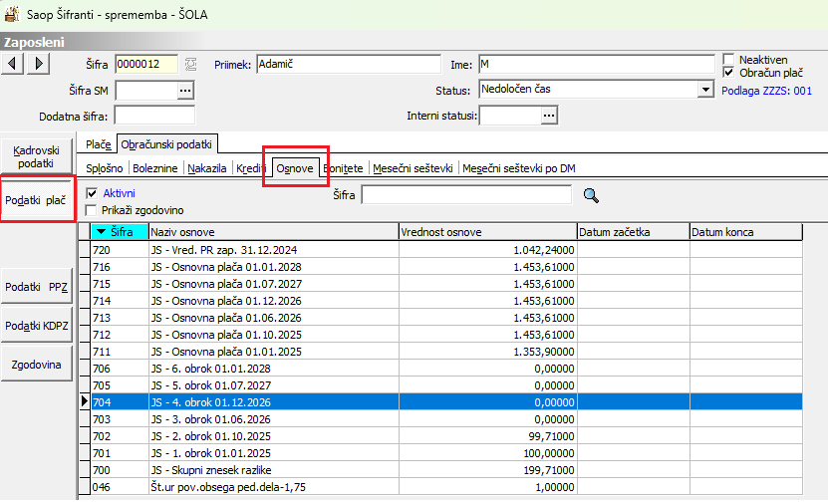Open Šifra SM lookup ellipsis button
Image resolution: width=828 pixels, height=504 pixels.
(x=184, y=91)
